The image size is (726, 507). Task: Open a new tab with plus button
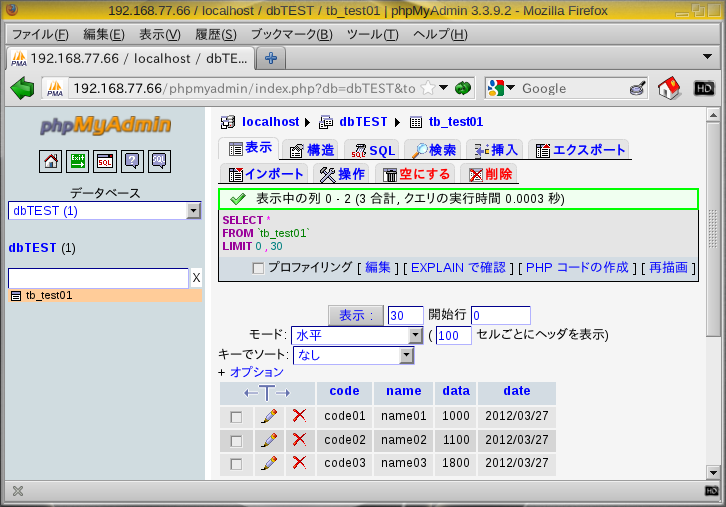[x=271, y=58]
